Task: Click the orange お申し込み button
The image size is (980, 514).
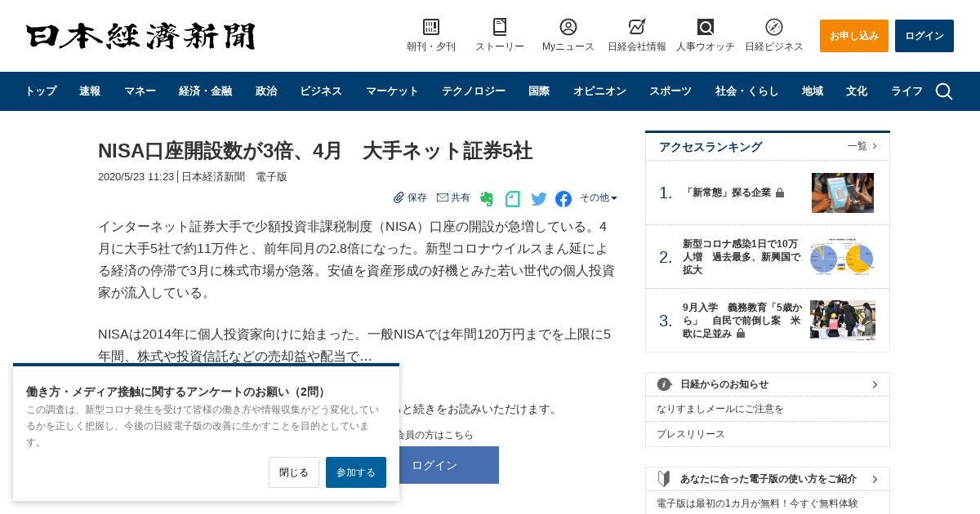Action: click(854, 36)
